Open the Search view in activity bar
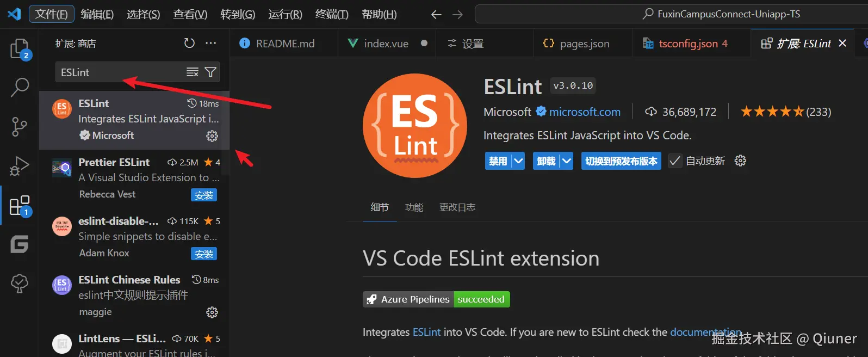 [20, 87]
